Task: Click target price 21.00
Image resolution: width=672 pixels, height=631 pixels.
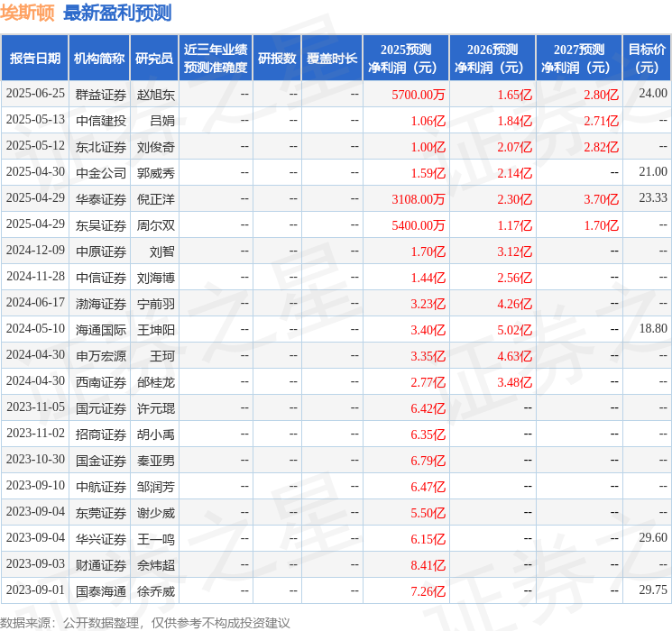Action: 653,172
